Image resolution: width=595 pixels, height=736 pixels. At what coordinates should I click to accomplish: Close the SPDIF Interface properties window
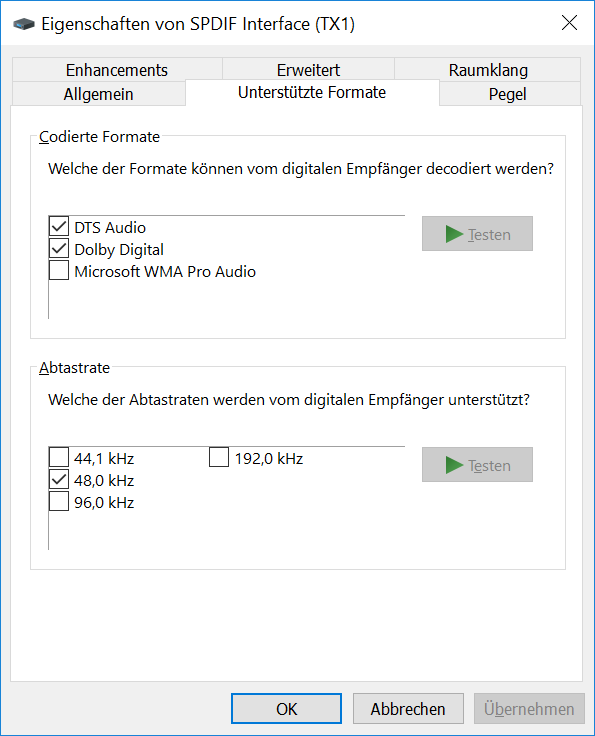(569, 23)
